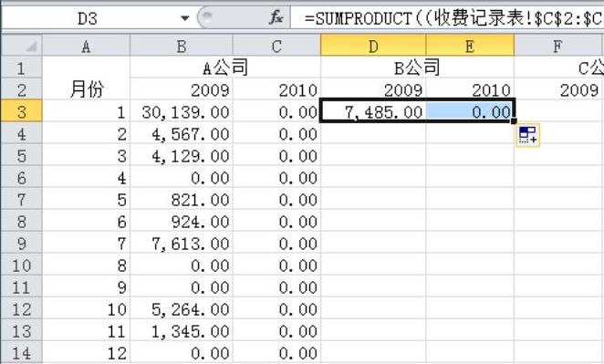Screen dimensions: 604x364
Task: Select column D header
Action: point(373,46)
